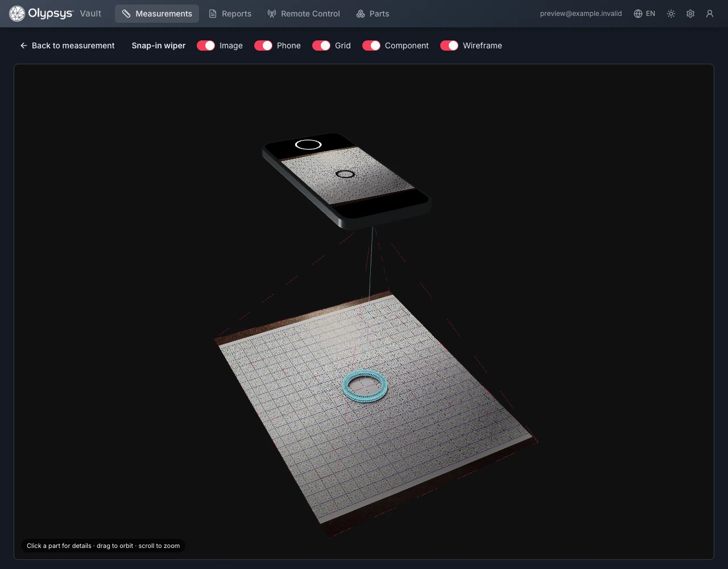Click the orbit/zoom hint text
728x569 pixels.
click(104, 546)
